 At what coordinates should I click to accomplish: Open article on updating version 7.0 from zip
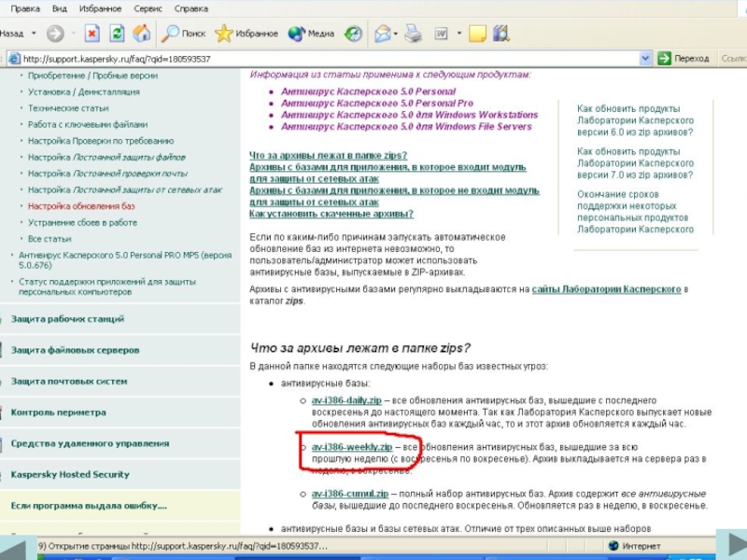pos(635,163)
